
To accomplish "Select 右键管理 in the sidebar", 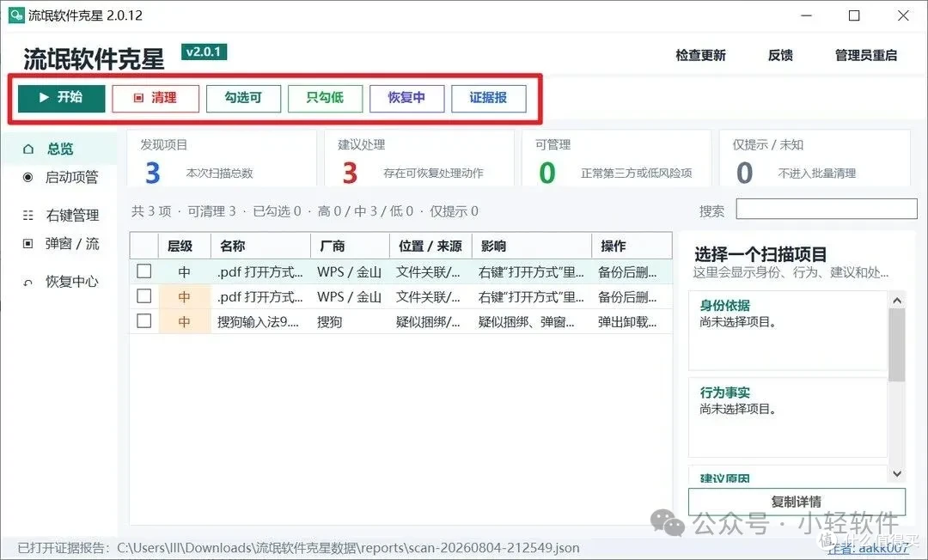I will (72, 216).
